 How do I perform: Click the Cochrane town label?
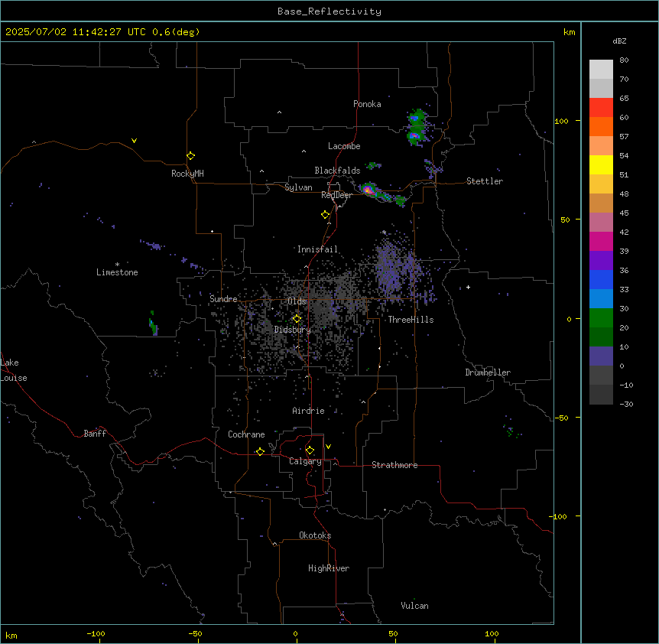246,434
